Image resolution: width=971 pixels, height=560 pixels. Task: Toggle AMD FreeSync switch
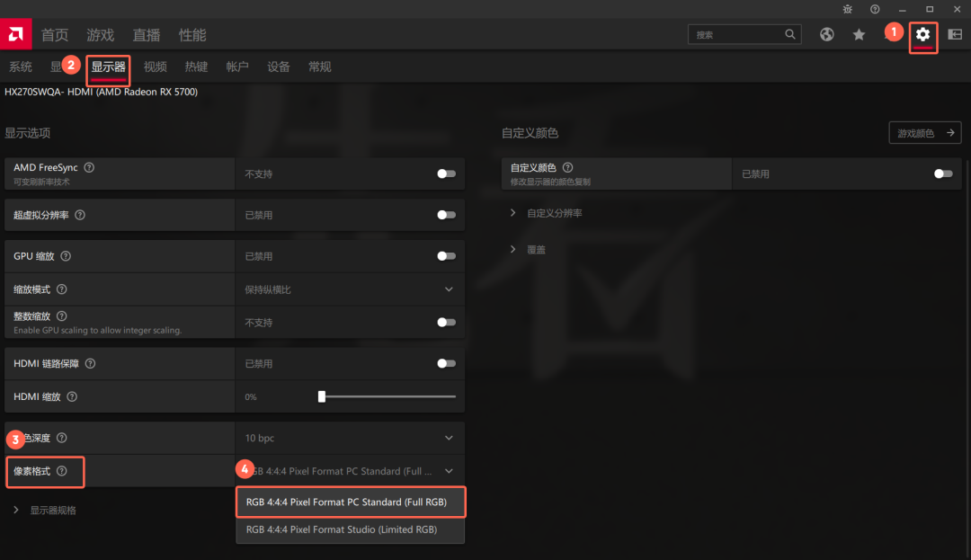point(446,173)
